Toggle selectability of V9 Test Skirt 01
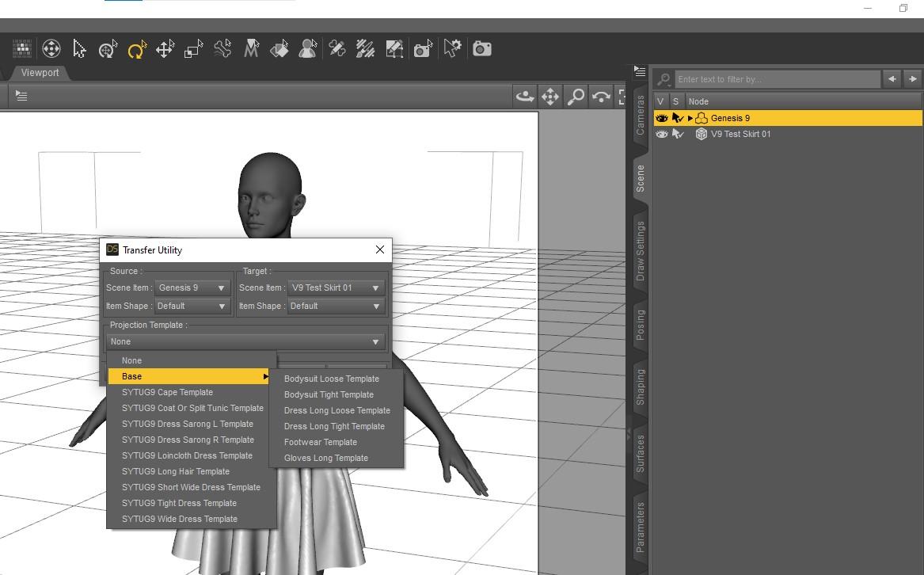The width and height of the screenshot is (924, 575). coord(678,134)
